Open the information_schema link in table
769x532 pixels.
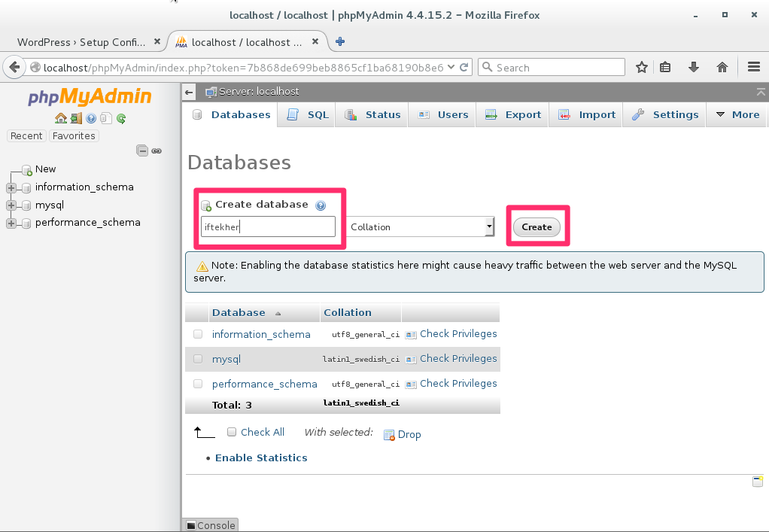click(x=261, y=334)
